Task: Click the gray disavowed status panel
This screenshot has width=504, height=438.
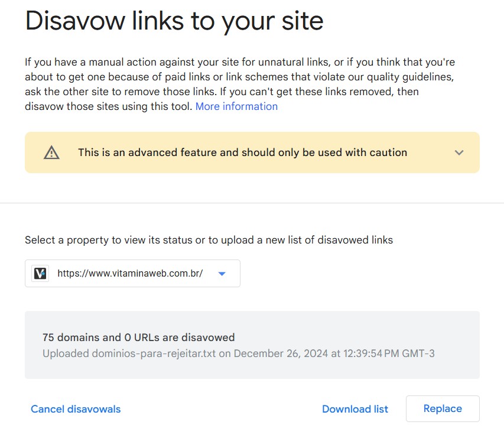Action: point(252,345)
